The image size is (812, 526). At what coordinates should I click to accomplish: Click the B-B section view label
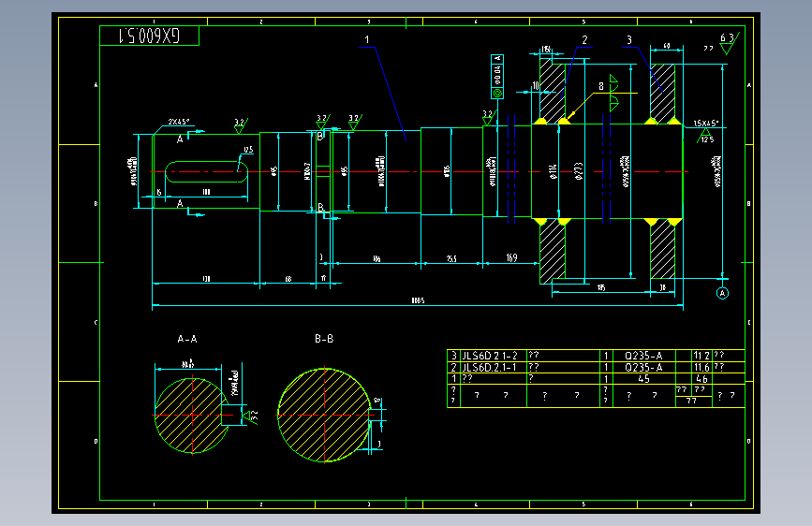click(324, 339)
